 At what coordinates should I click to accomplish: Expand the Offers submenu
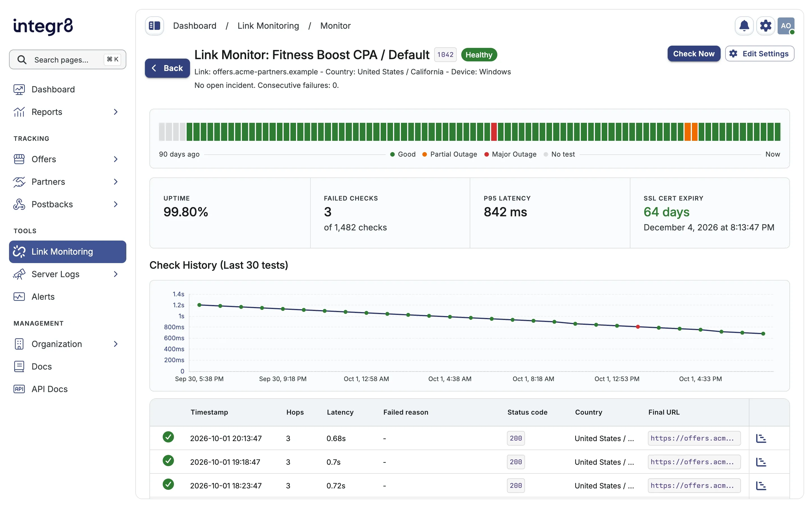[x=116, y=159]
